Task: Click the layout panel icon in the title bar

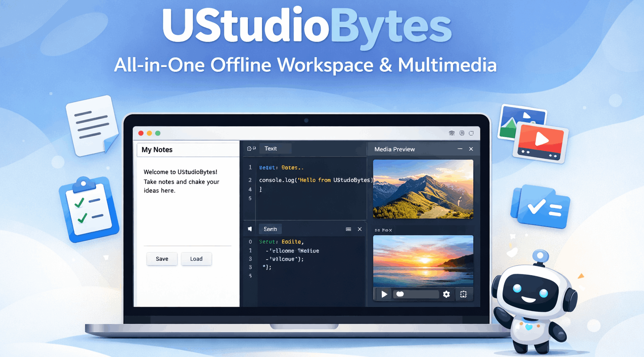Action: point(462,133)
